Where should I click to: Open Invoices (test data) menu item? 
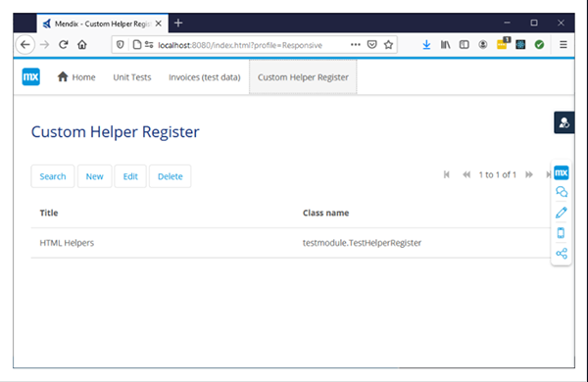coord(205,77)
